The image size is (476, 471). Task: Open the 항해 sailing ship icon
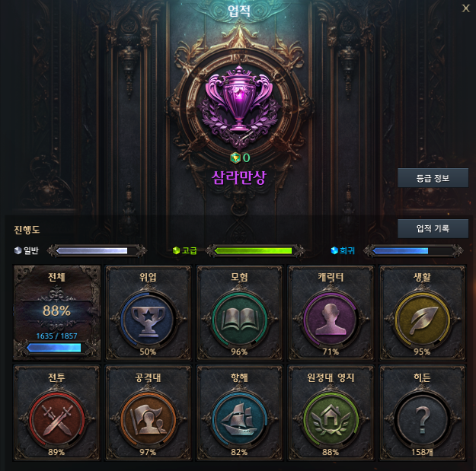click(239, 420)
